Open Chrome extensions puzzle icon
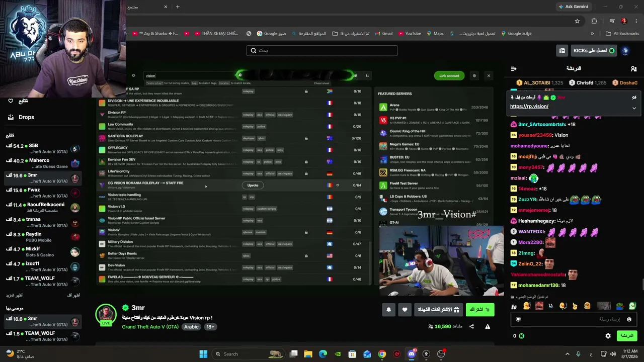644x362 pixels. pos(594,21)
